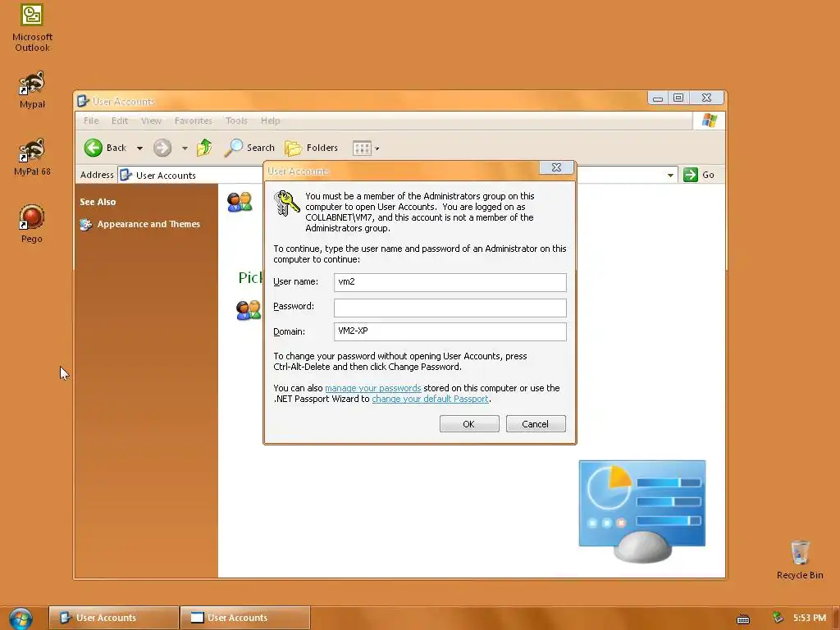Open the Pego desktop shortcut
Image resolution: width=840 pixels, height=630 pixels.
32,224
